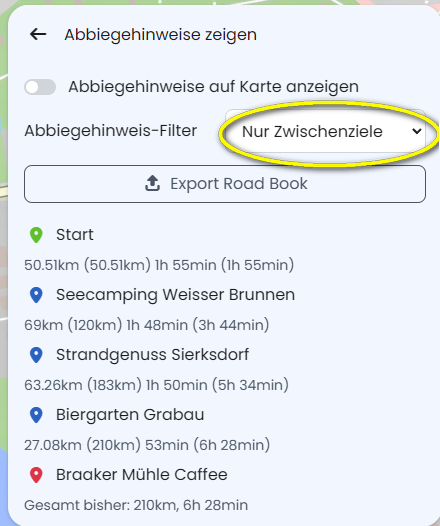Click the Gesamt bisher total summary line
Viewport: 440px width, 526px height.
pyautogui.click(x=136, y=505)
